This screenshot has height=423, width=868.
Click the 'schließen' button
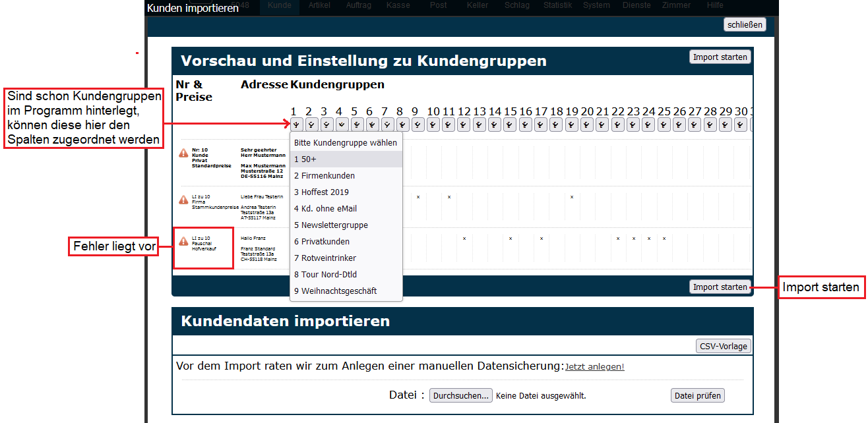click(745, 25)
